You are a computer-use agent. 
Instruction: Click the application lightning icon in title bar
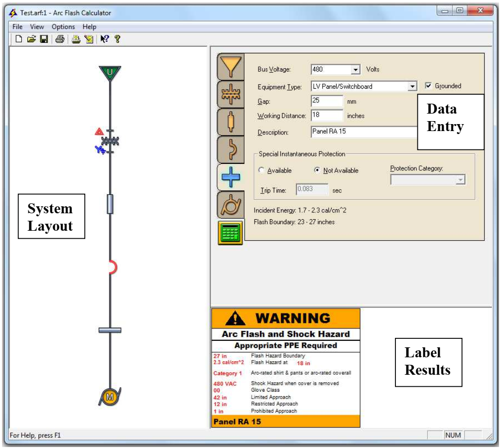(13, 13)
